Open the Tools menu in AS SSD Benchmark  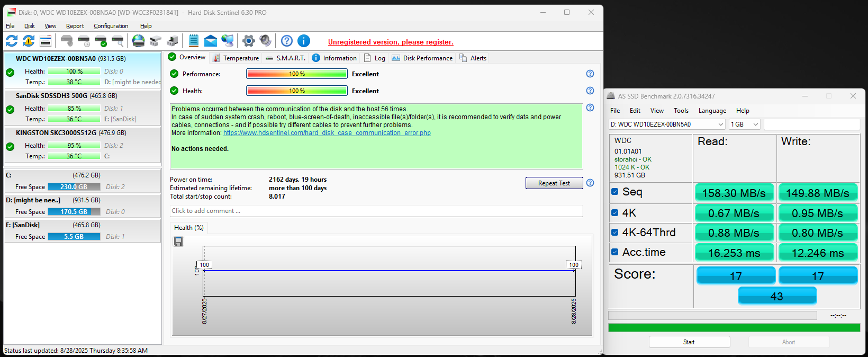point(681,111)
